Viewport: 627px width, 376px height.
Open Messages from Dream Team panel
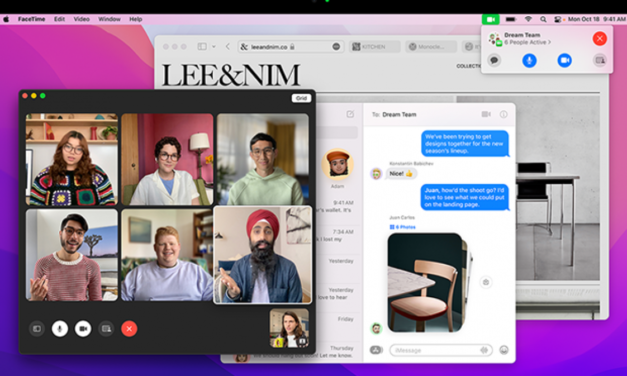coord(494,60)
